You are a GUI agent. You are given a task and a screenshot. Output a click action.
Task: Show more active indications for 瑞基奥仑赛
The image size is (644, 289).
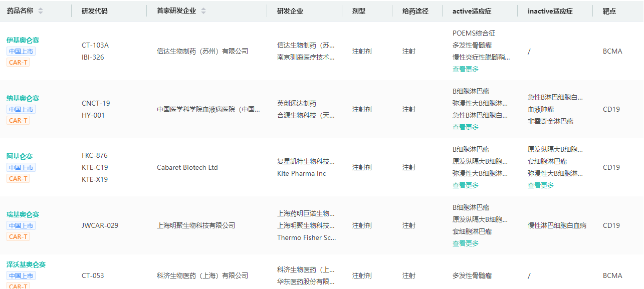click(x=466, y=243)
